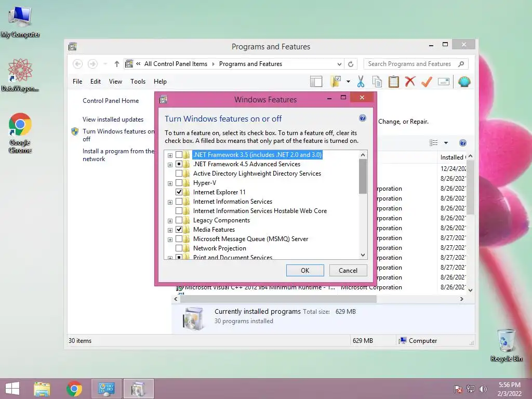The height and width of the screenshot is (399, 532).
Task: Check Internet Information Services checkbox
Action: pos(179,202)
